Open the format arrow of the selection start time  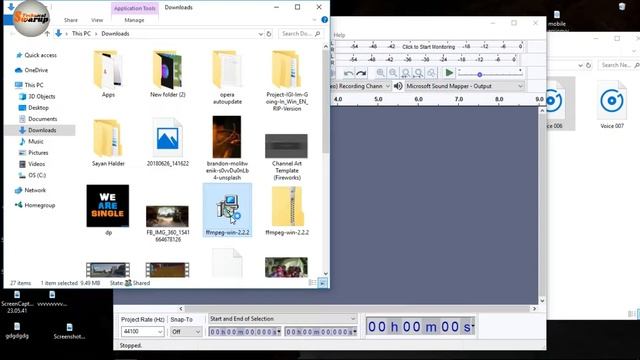coord(279,331)
